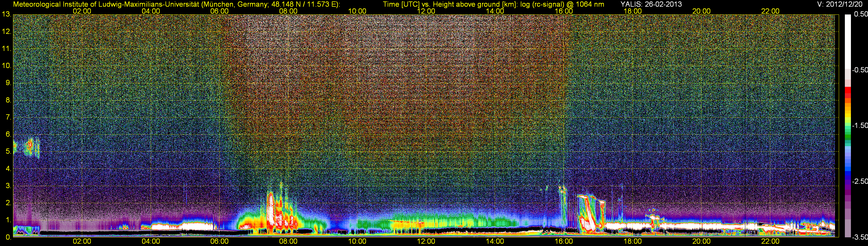This screenshot has width=868, height=246.
Task: Click the 08:00 label on the top time axis
Action: pyautogui.click(x=288, y=11)
